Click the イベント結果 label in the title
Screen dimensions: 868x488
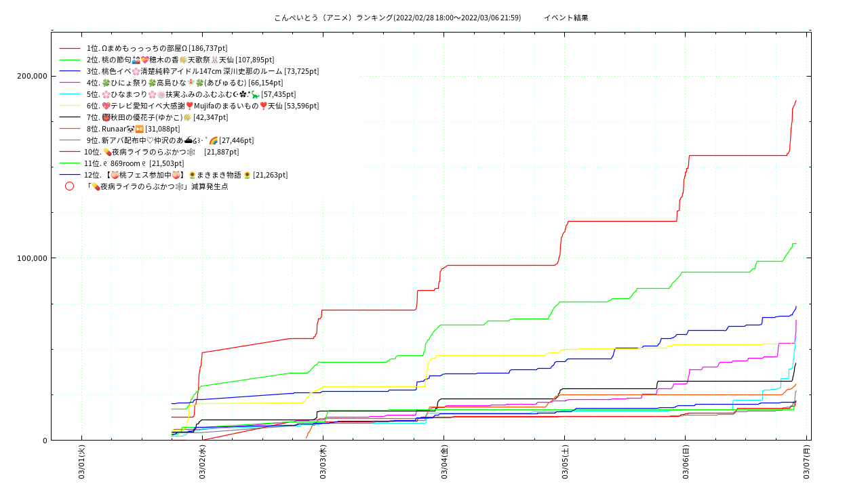pyautogui.click(x=566, y=18)
